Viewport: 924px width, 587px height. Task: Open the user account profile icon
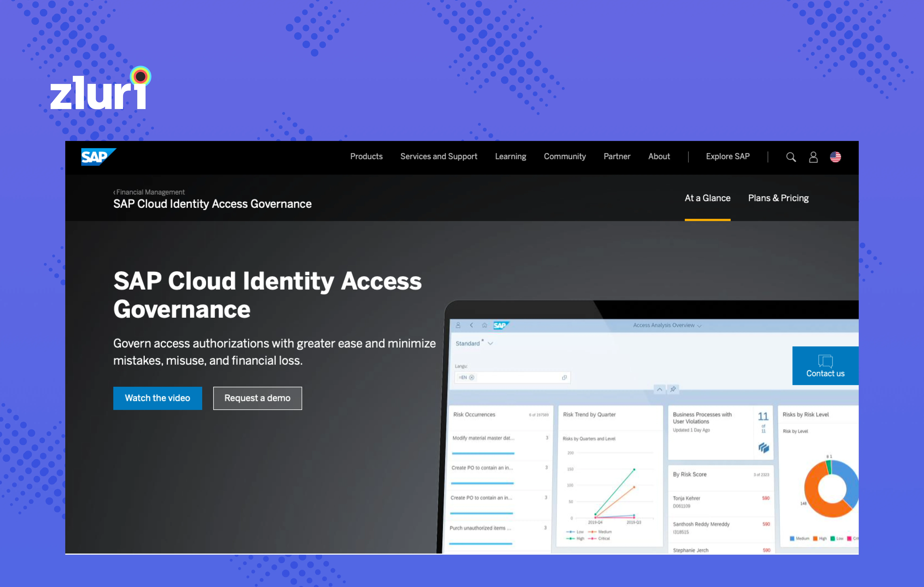pos(813,157)
